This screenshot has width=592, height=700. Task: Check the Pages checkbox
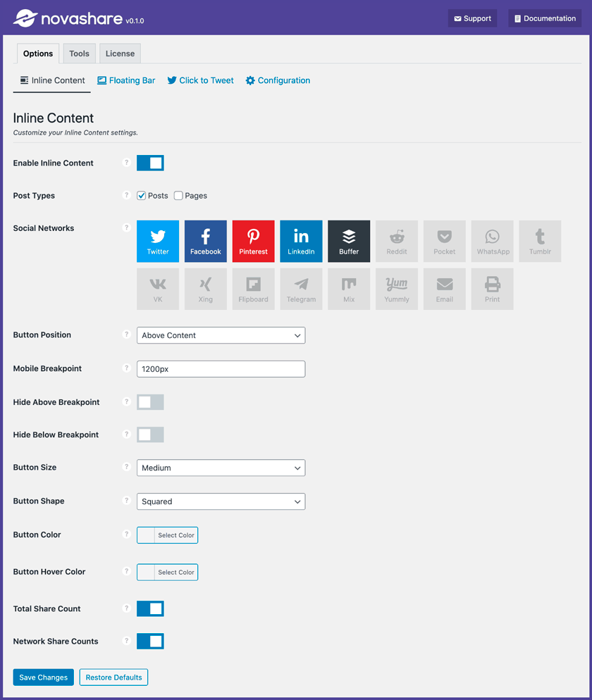178,196
